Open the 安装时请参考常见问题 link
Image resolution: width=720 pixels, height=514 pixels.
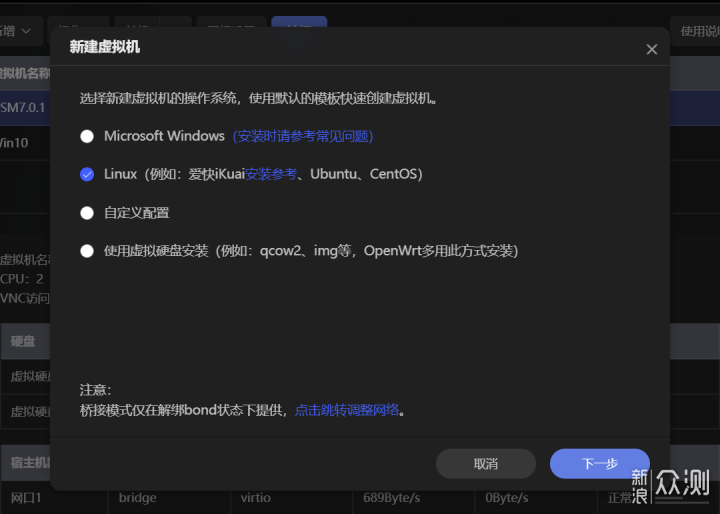pyautogui.click(x=303, y=136)
